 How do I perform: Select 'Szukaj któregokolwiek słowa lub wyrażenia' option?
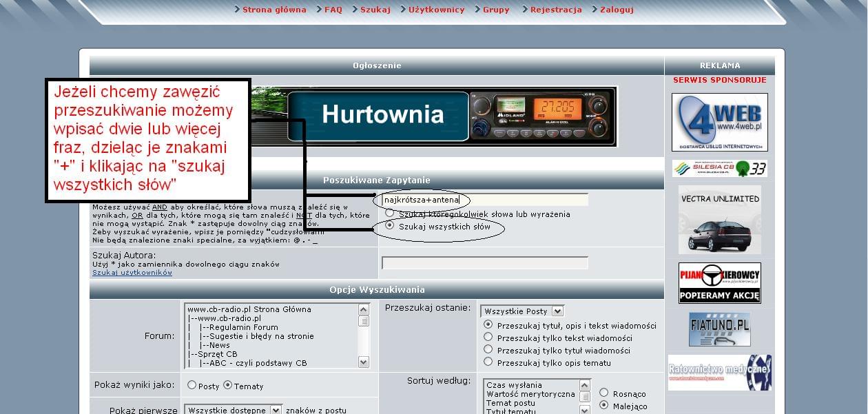click(390, 214)
